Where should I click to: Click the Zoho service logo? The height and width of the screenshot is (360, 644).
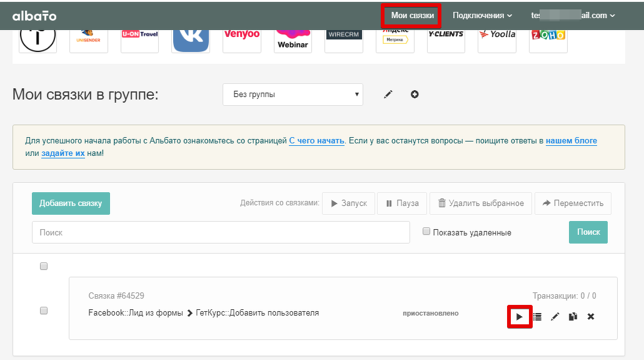pyautogui.click(x=548, y=40)
